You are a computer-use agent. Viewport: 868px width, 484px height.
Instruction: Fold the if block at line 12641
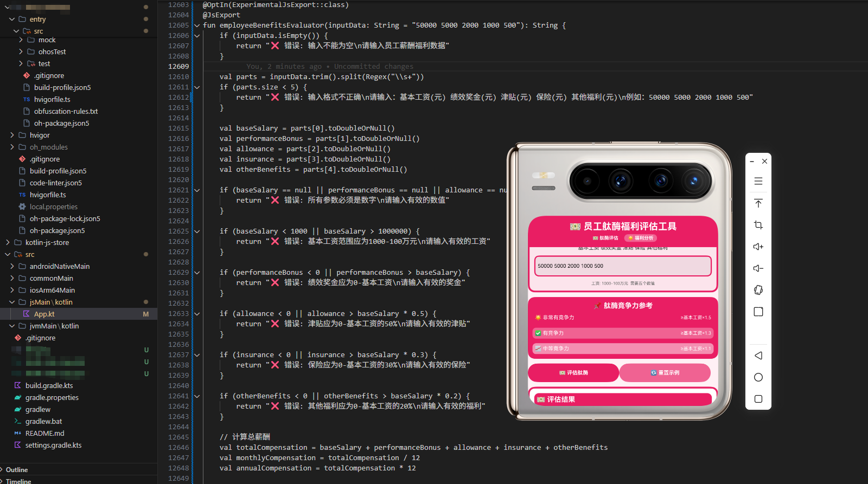197,396
